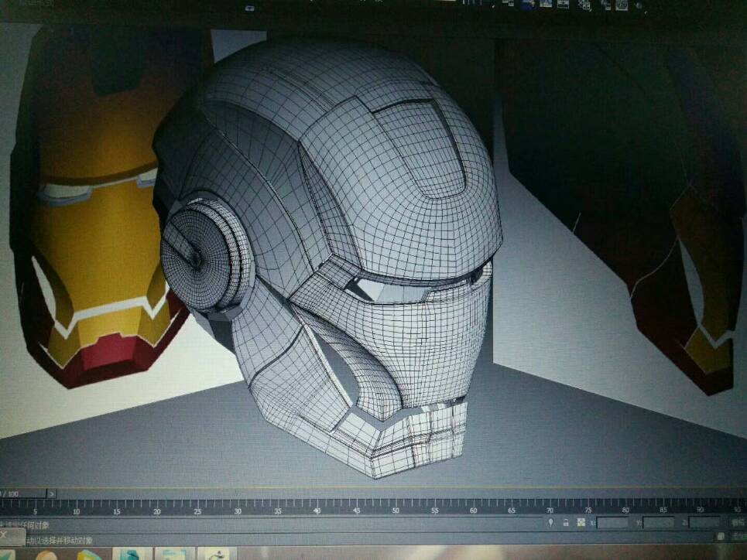
Task: Click the 0 / 100 time slider handle
Action: tap(23, 493)
